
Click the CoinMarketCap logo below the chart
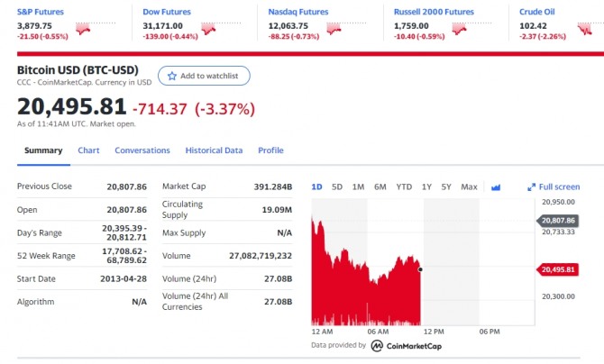point(407,345)
